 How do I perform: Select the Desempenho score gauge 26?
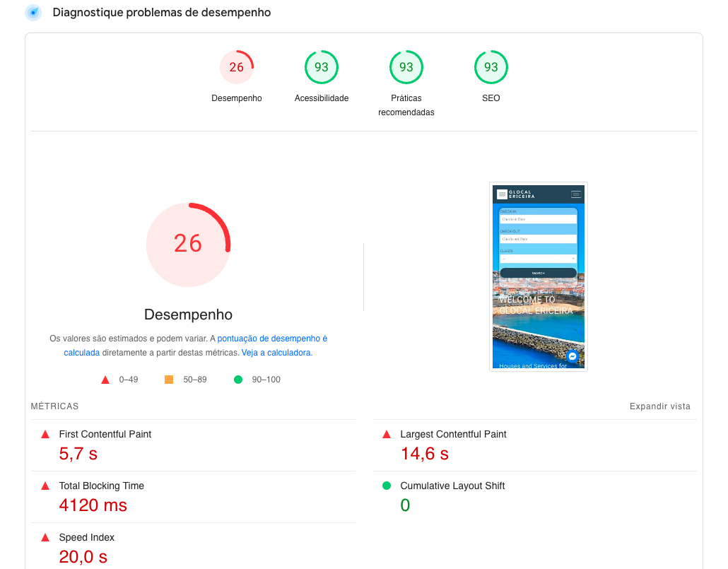click(236, 67)
